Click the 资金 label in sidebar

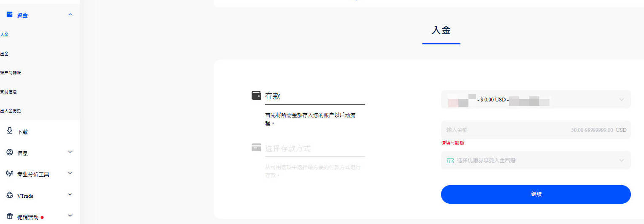click(22, 15)
